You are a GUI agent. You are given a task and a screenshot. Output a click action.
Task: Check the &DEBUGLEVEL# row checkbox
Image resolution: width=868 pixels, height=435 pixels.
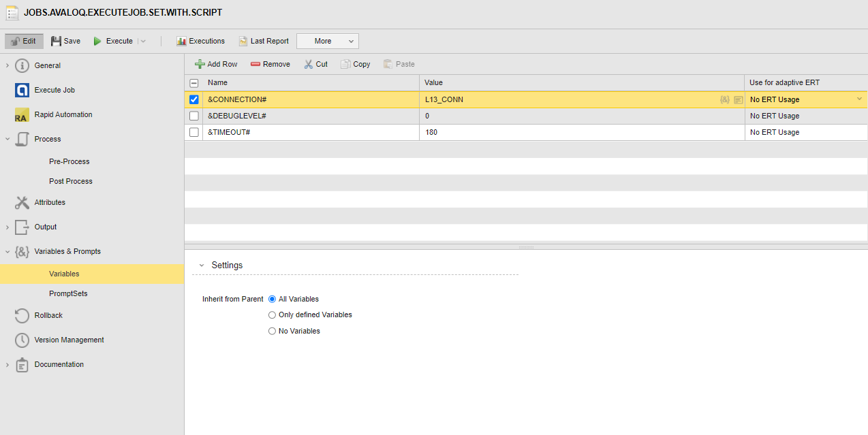[x=194, y=116]
